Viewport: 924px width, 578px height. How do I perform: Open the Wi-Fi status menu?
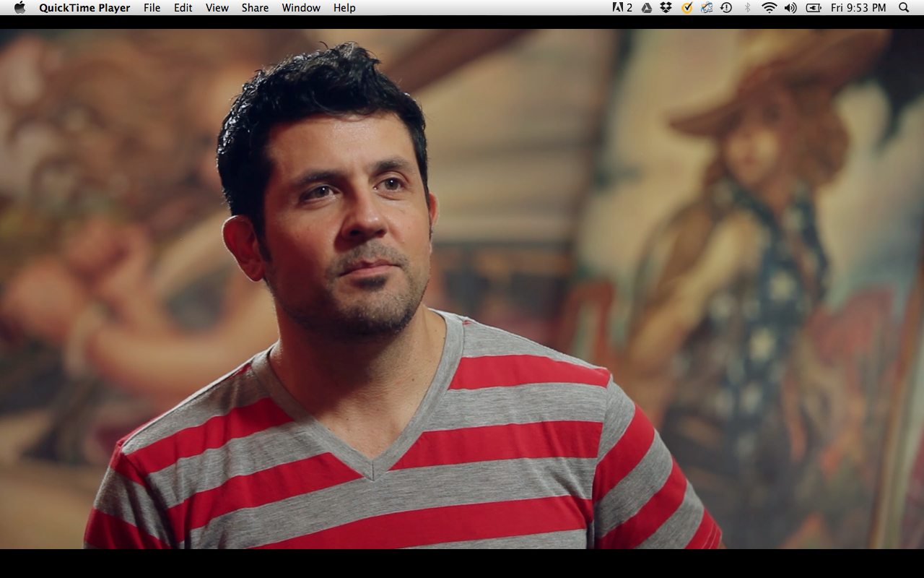770,8
